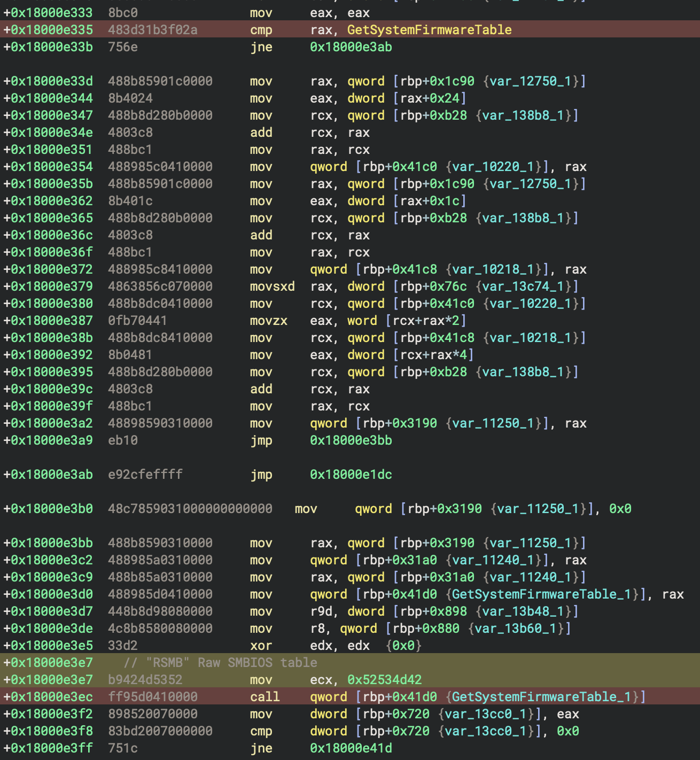The image size is (700, 760).
Task: Select opcode bytes ff95d0410000
Action: tap(153, 696)
